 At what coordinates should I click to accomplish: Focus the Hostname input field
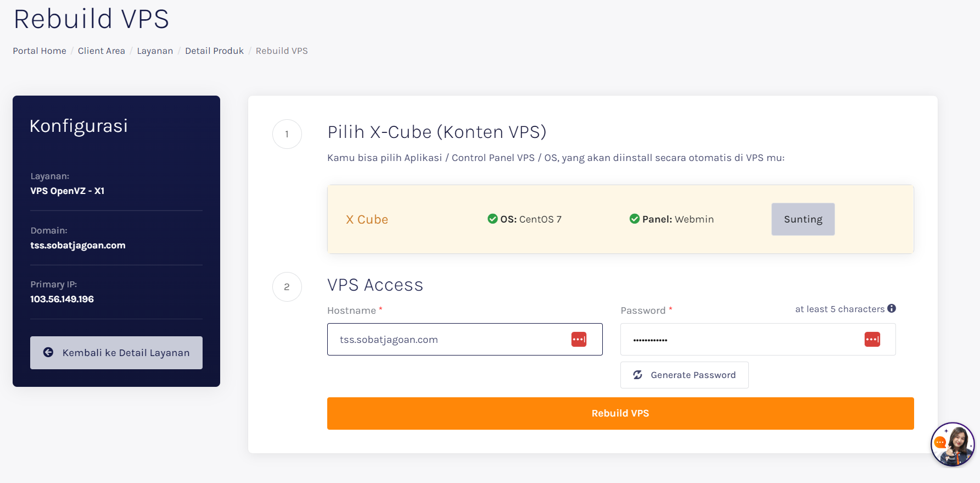(464, 340)
